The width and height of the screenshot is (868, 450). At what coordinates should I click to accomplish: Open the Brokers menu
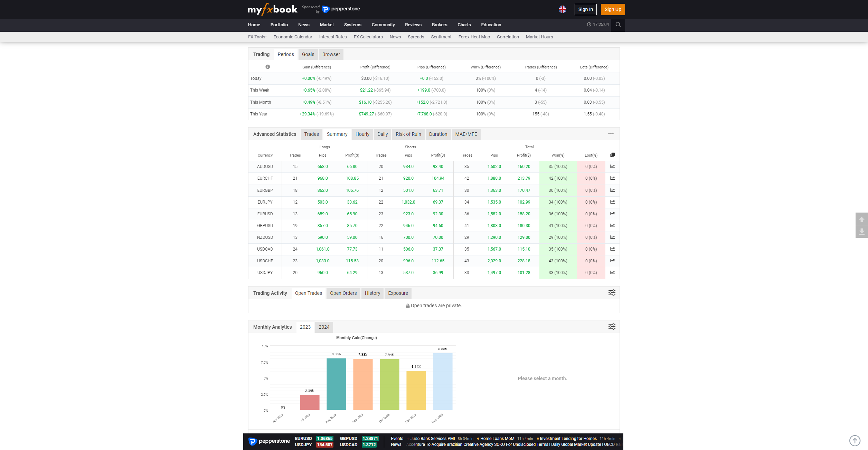click(439, 25)
